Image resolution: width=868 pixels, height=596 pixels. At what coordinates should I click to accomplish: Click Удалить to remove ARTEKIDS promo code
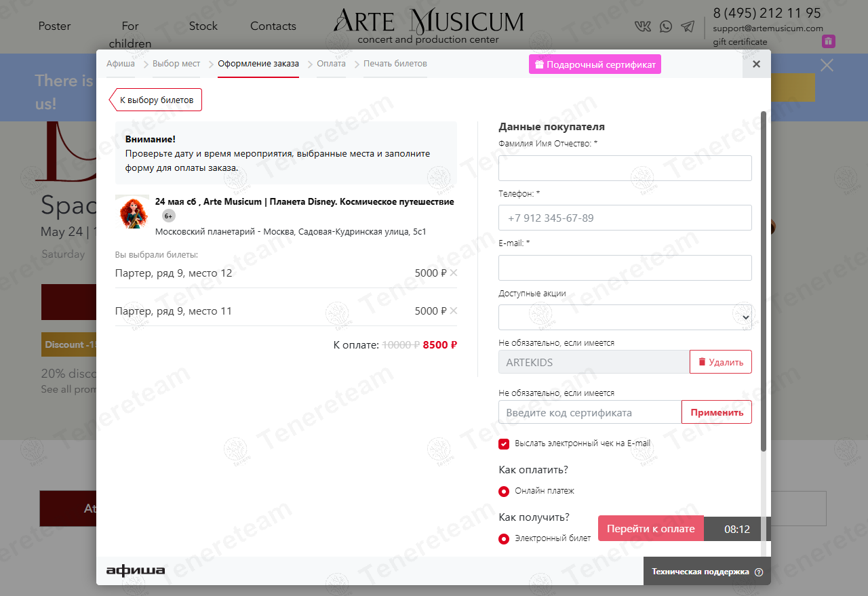721,362
